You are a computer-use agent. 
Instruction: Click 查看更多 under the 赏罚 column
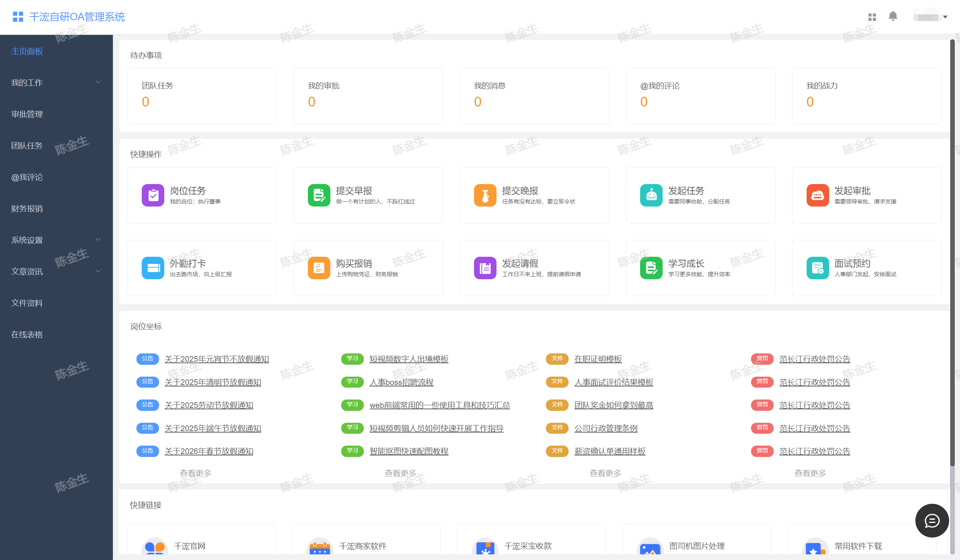click(810, 473)
